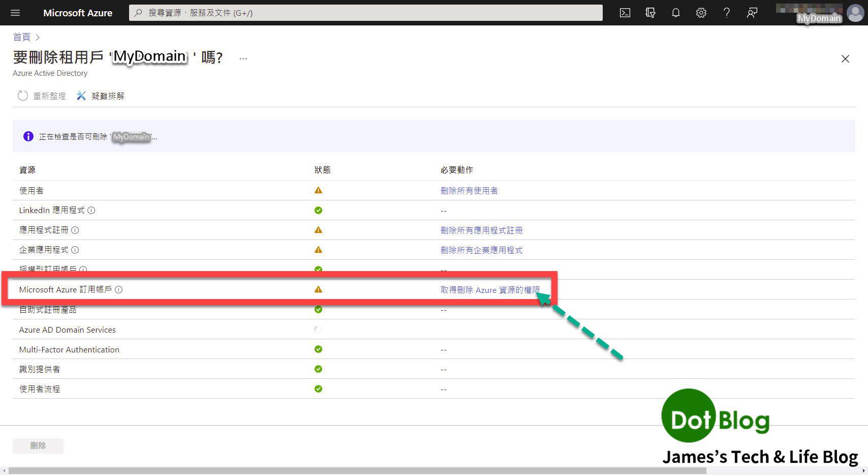Open the feedback icon
This screenshot has width=868, height=475.
(752, 13)
